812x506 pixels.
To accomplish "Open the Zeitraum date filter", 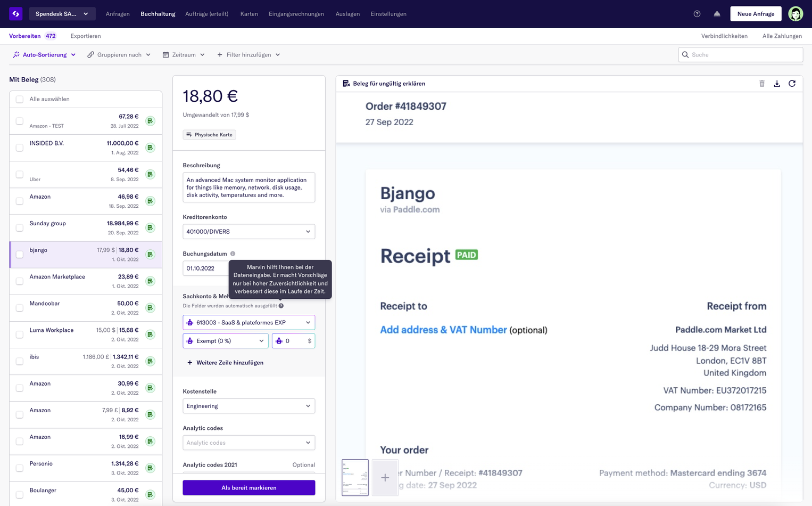I will tap(184, 55).
